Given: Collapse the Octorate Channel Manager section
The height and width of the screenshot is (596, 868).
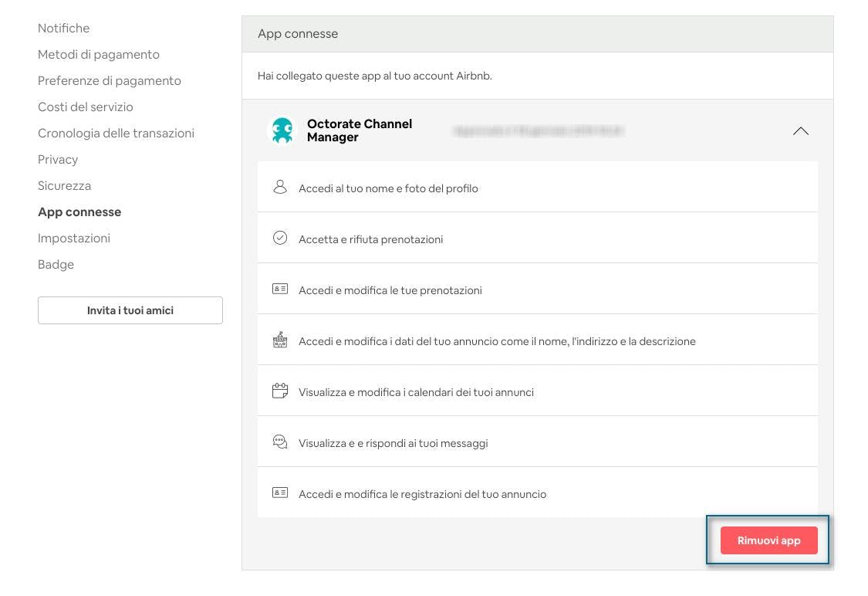Looking at the screenshot, I should [800, 131].
